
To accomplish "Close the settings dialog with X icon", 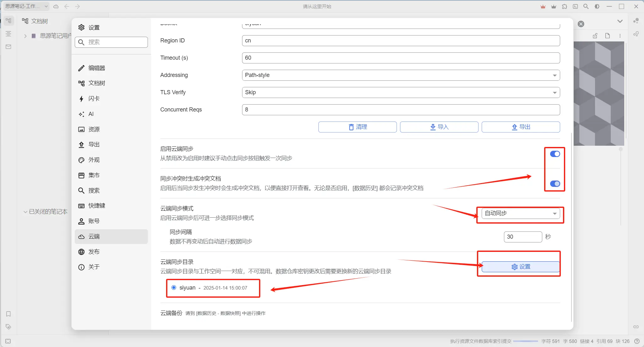I will [581, 24].
